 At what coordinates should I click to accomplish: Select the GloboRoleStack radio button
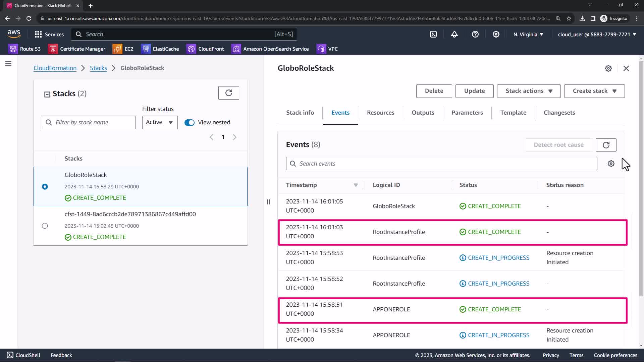pyautogui.click(x=45, y=187)
